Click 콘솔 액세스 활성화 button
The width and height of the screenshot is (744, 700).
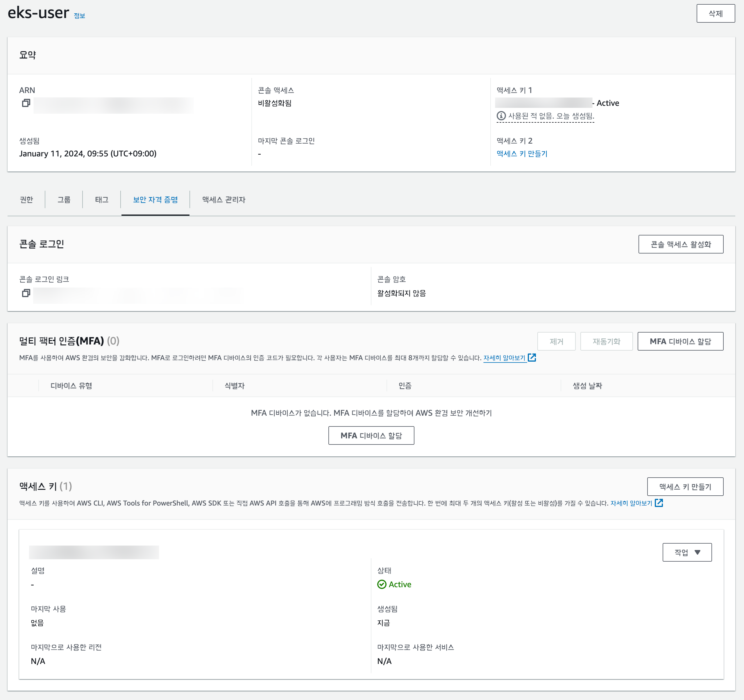coord(680,244)
